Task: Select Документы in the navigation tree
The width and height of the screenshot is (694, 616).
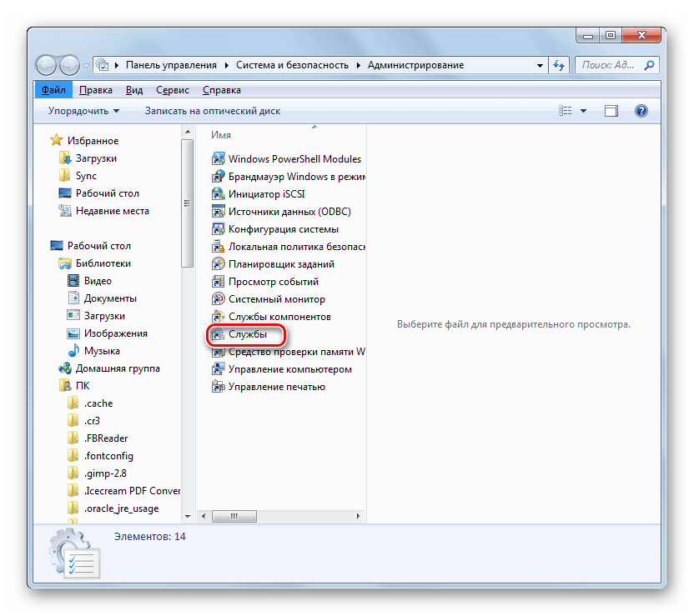Action: click(110, 298)
